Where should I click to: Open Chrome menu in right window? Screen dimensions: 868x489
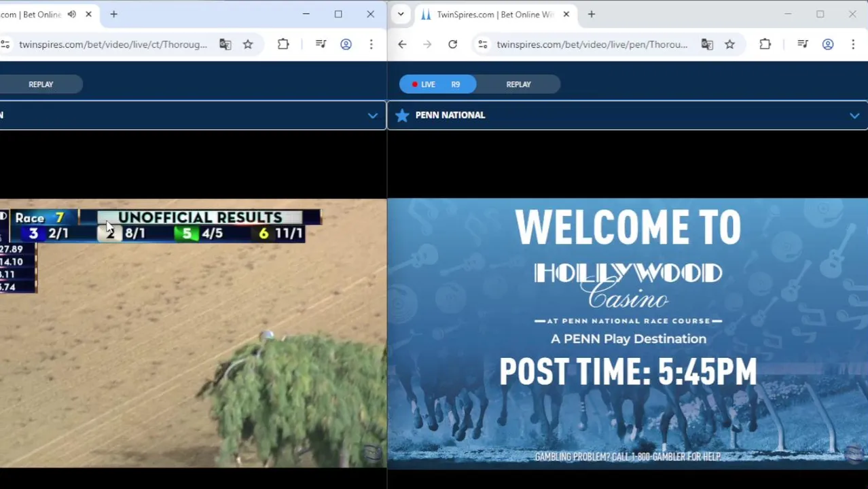point(853,44)
